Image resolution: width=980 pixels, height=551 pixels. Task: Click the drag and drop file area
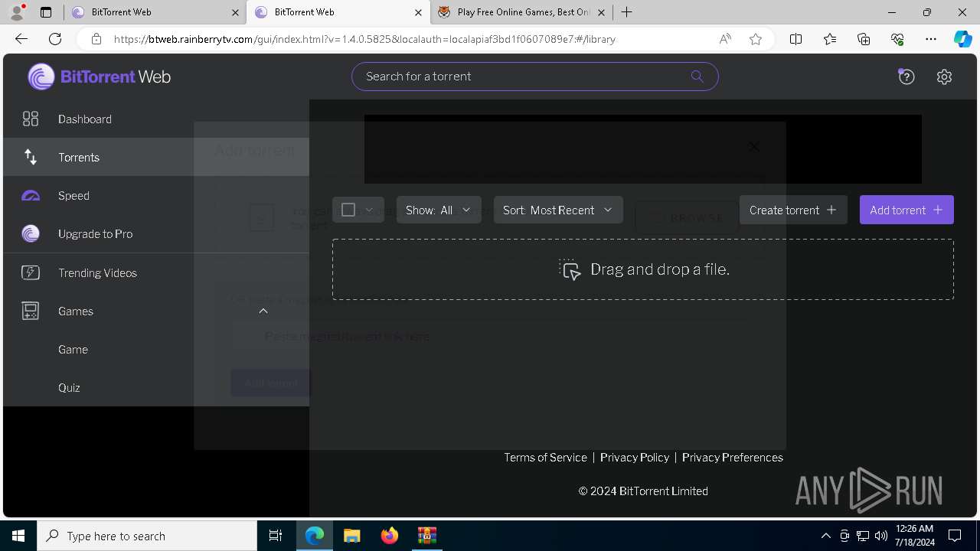(643, 269)
